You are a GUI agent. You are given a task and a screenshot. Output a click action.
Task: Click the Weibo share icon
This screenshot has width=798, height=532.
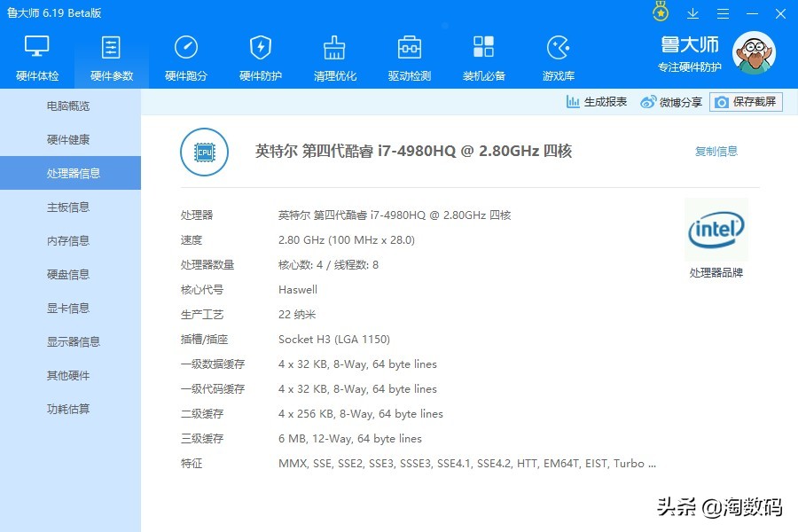(x=647, y=101)
